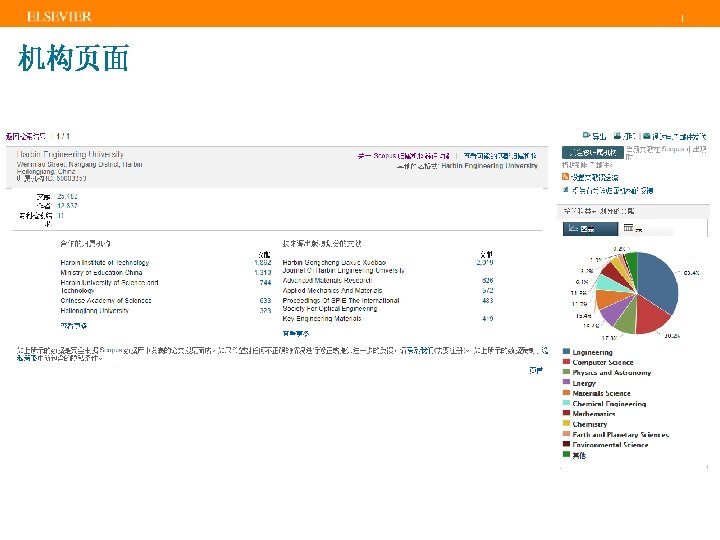This screenshot has height=540, width=720.
Task: Switch to the chart view tab
Action: coord(590,228)
